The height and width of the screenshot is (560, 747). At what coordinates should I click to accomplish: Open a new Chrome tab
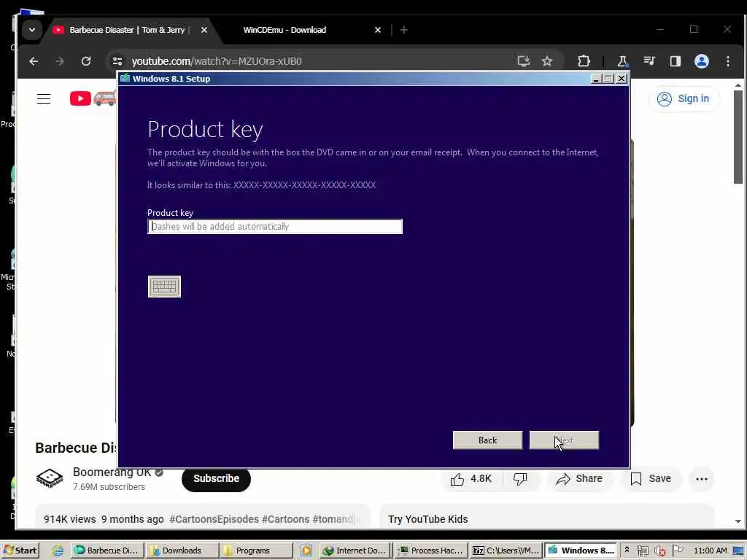coord(403,30)
